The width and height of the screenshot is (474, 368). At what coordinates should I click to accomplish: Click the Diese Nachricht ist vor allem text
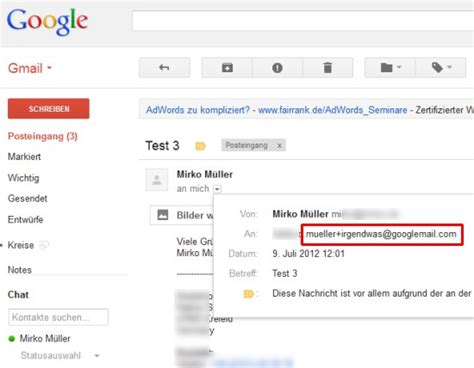(371, 294)
